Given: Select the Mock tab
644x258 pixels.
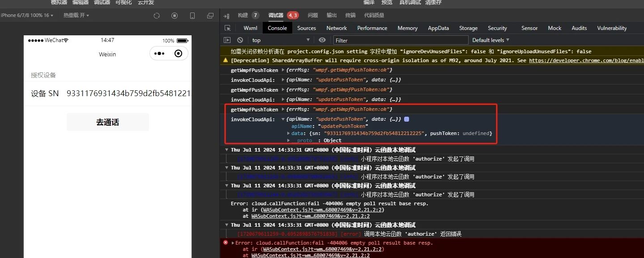Looking at the screenshot, I should [x=554, y=28].
